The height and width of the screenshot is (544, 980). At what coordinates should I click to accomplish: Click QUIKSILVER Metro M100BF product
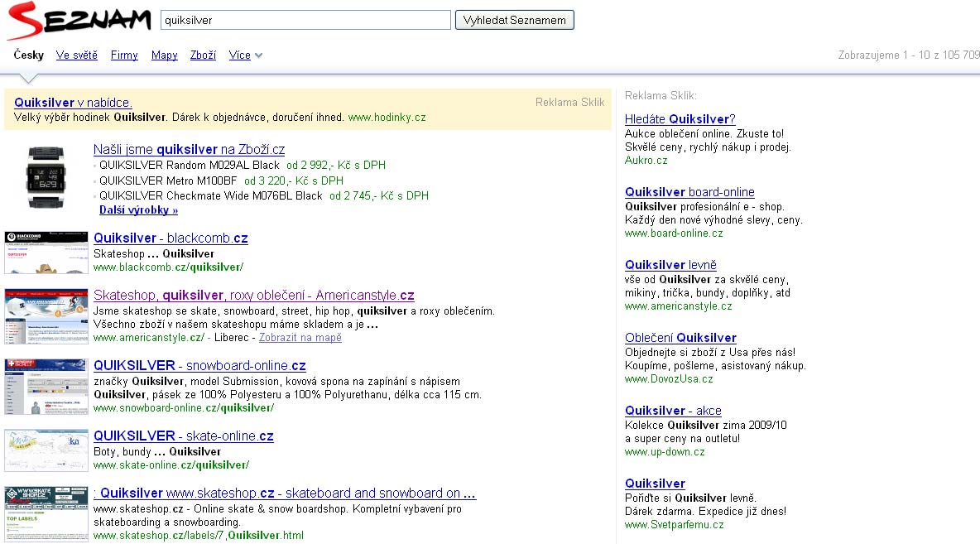point(168,181)
